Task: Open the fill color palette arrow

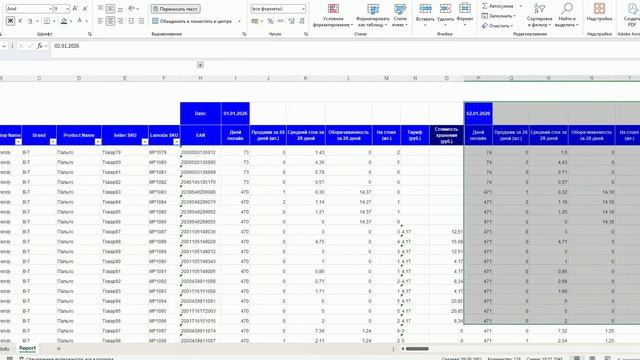Action: pyautogui.click(x=71, y=21)
